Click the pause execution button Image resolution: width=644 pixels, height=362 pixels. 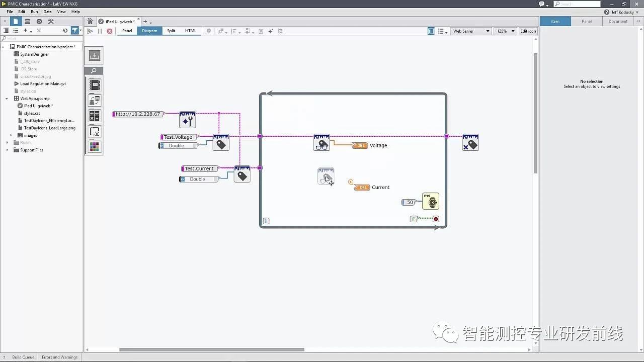[x=100, y=31]
